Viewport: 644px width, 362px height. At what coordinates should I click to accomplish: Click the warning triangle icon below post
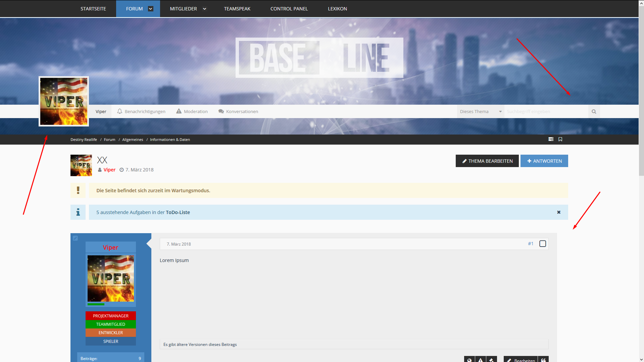coord(481,360)
